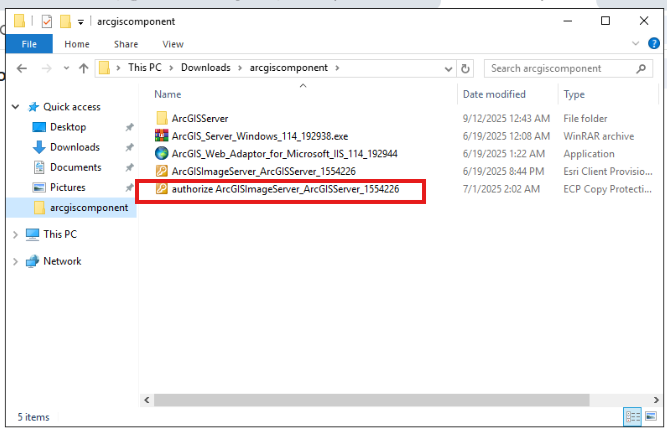This screenshot has height=430, width=667.
Task: Expand the Network tree node
Action: 16,261
